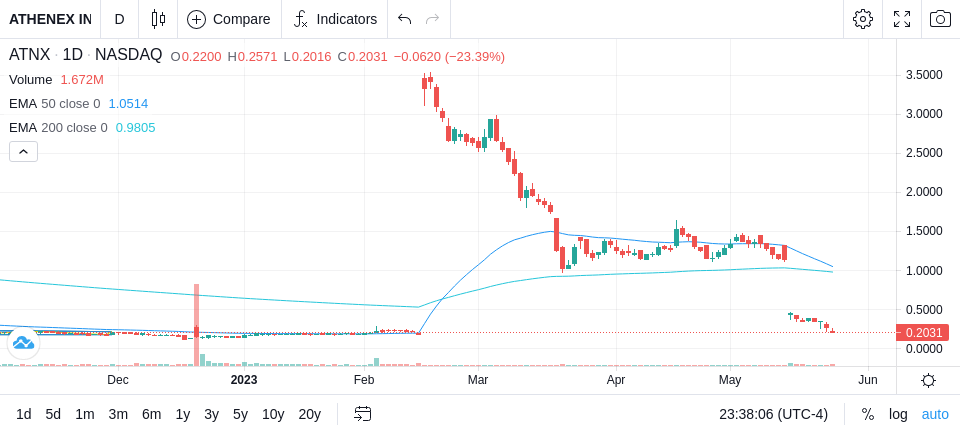
Task: Open chart settings gear
Action: (x=863, y=19)
